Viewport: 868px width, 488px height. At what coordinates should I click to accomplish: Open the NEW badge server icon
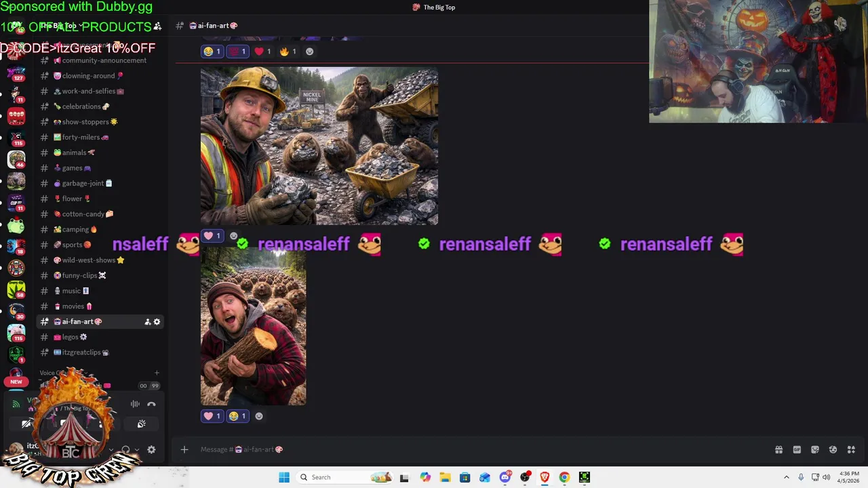[x=16, y=377]
